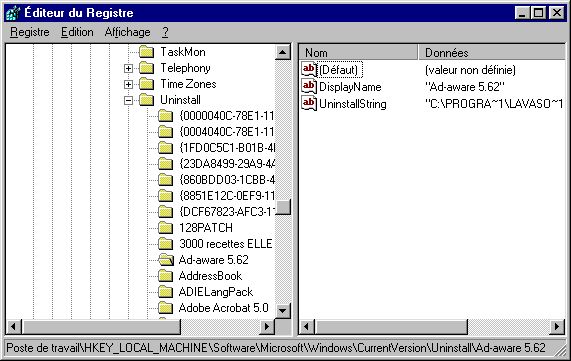Select the AddressBook key label
Screen dimensions: 571x361
tap(210, 276)
